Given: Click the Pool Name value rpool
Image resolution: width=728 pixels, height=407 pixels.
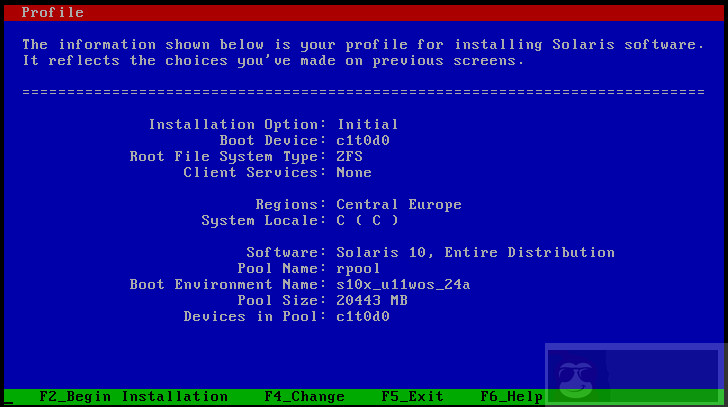Looking at the screenshot, I should [x=358, y=269].
